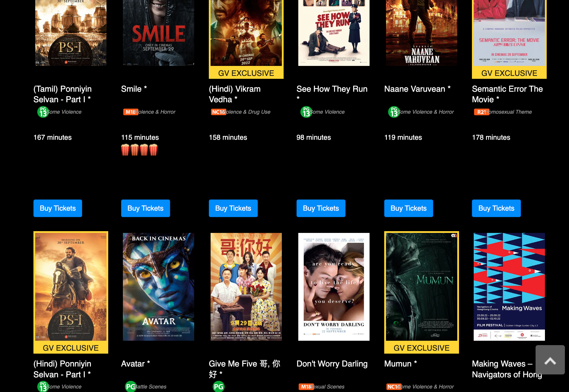Click the '158 minutes' duration text
This screenshot has height=392, width=569.
tap(228, 137)
